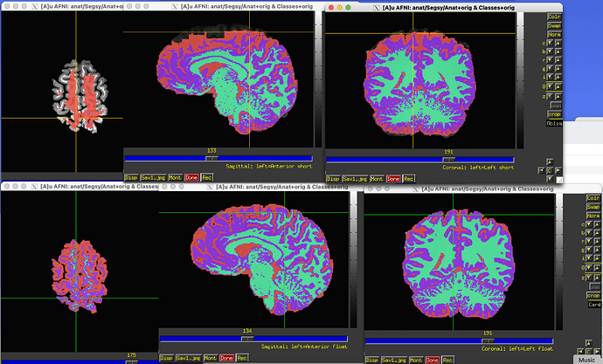Click 'i' up arrow in upper coronal window
603x364 pixels.
[x=558, y=77]
